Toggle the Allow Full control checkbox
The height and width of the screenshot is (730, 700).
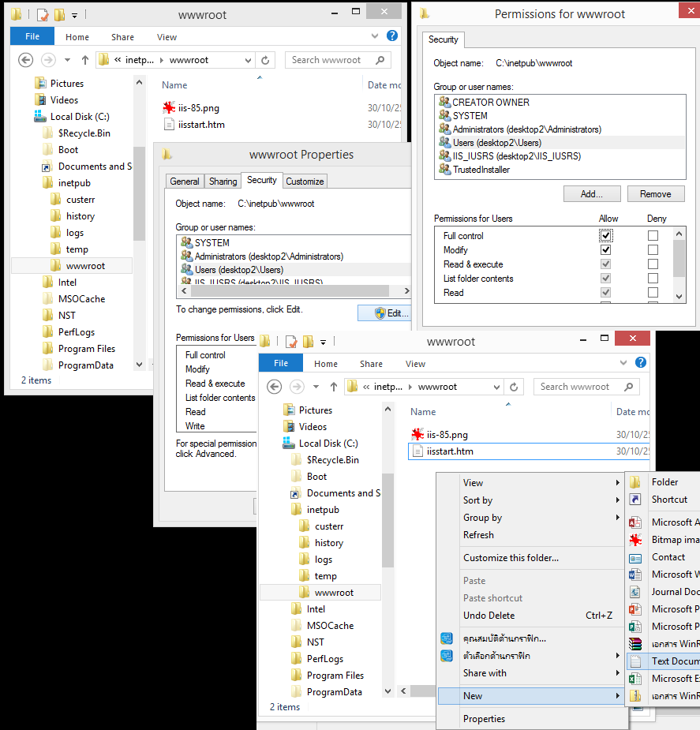(606, 236)
